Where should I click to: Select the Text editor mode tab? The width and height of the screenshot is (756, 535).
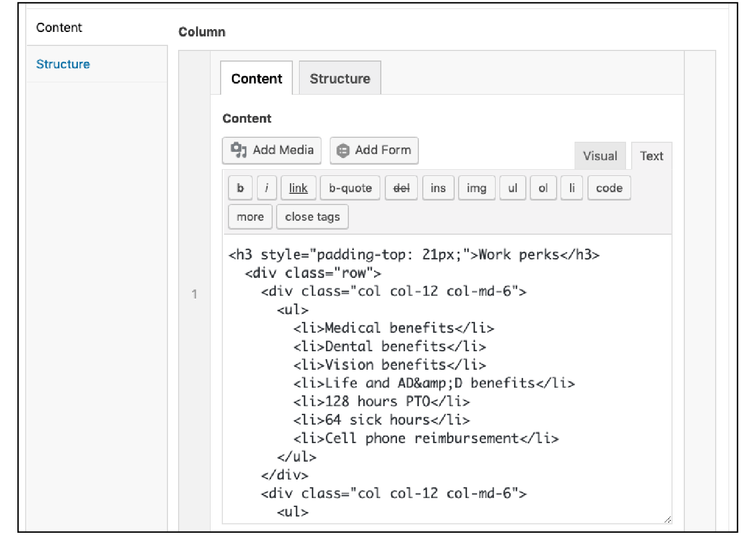pyautogui.click(x=651, y=156)
